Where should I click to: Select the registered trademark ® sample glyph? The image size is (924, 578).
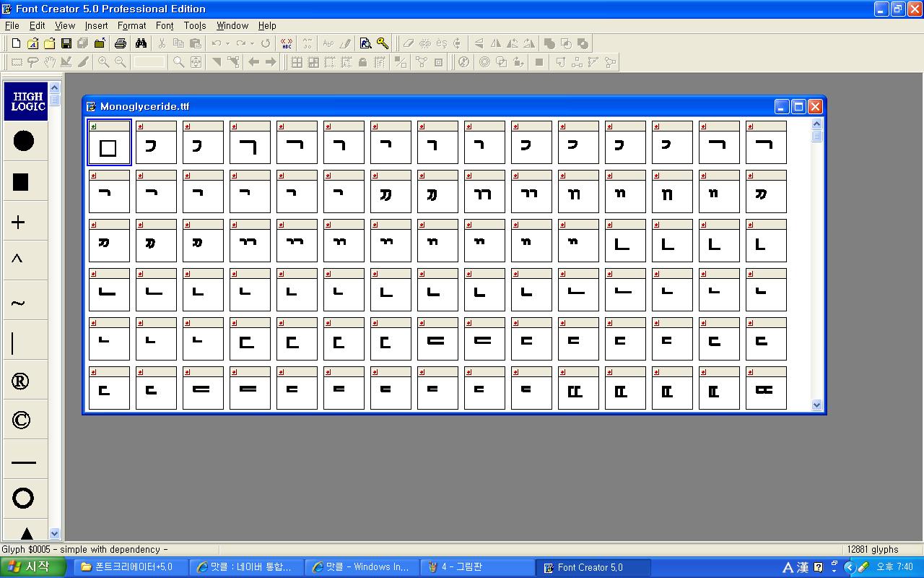coord(21,381)
